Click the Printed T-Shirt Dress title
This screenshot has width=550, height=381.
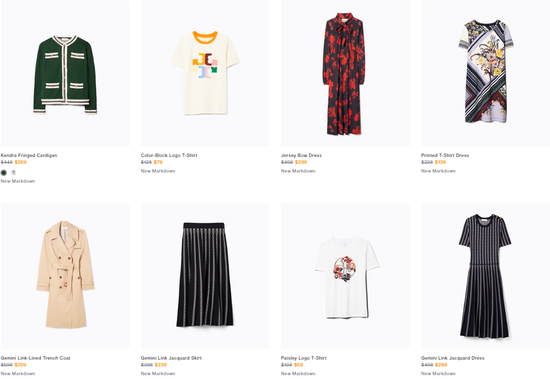pyautogui.click(x=445, y=155)
